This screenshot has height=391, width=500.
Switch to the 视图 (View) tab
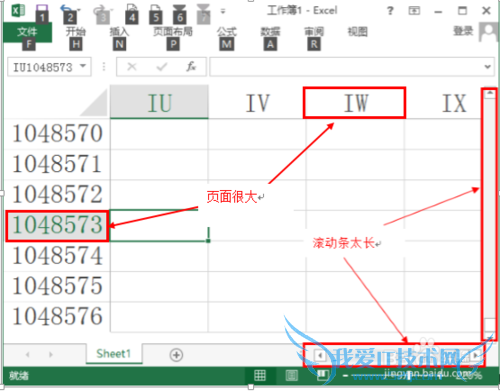358,32
